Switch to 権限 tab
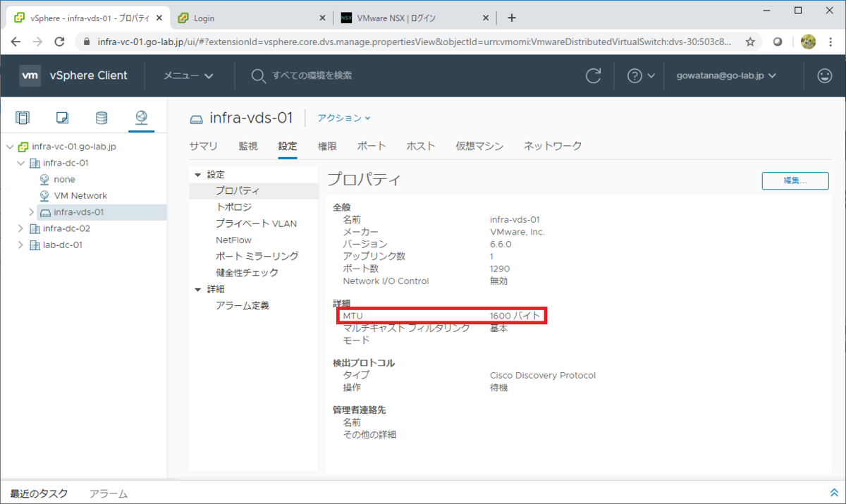846x504 pixels. click(x=327, y=146)
